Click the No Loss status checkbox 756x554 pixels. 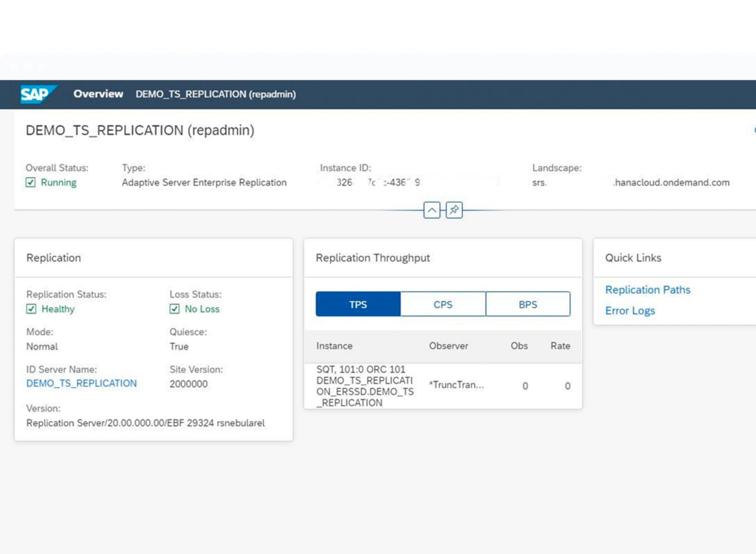coord(174,309)
